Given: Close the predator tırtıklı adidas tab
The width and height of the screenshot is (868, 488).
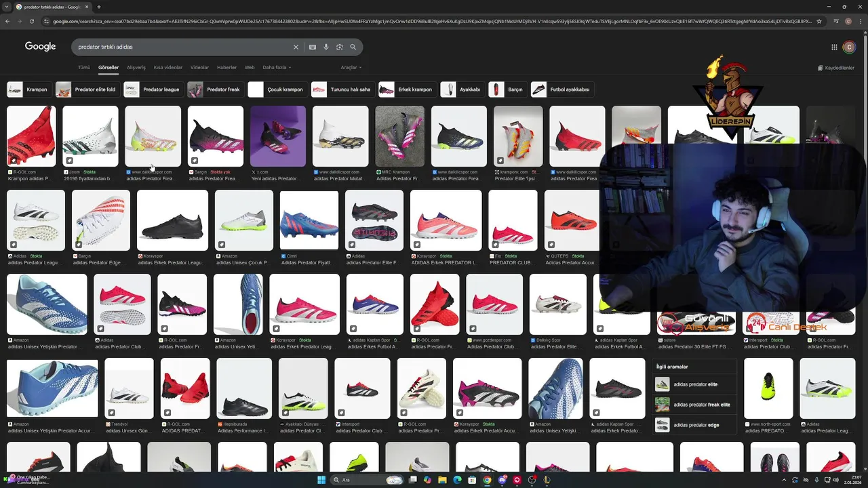Looking at the screenshot, I should (86, 7).
